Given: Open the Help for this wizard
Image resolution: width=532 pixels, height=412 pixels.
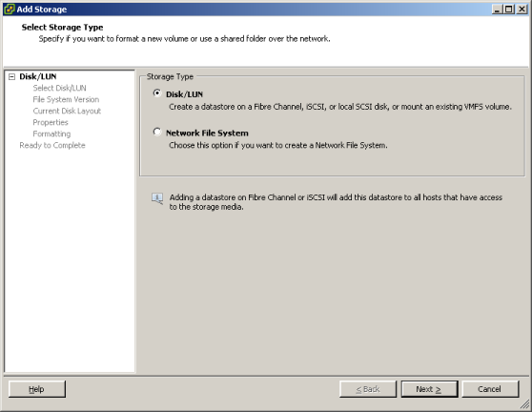Looking at the screenshot, I should (x=37, y=389).
